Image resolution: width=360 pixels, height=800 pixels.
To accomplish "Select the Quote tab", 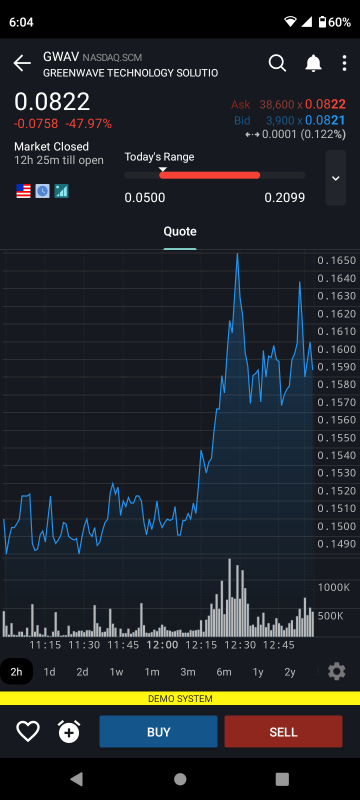I will (x=180, y=232).
